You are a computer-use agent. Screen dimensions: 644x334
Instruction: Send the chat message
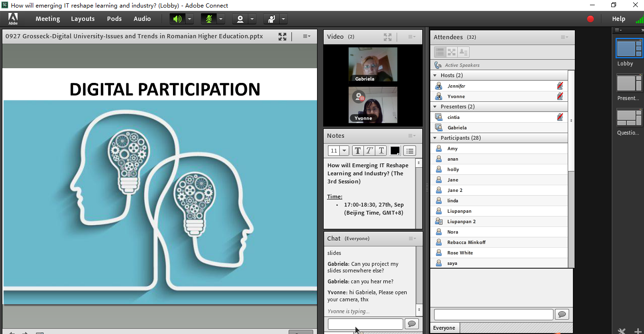point(411,324)
